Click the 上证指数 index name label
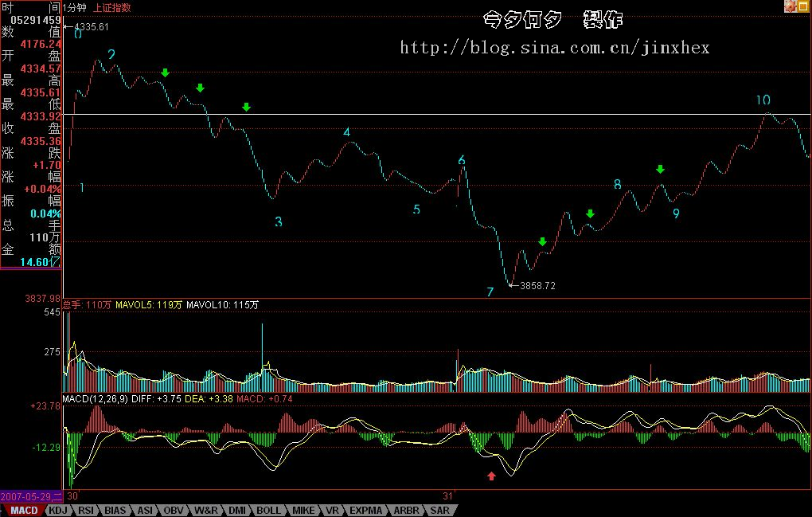The height and width of the screenshot is (517, 812). pos(112,7)
